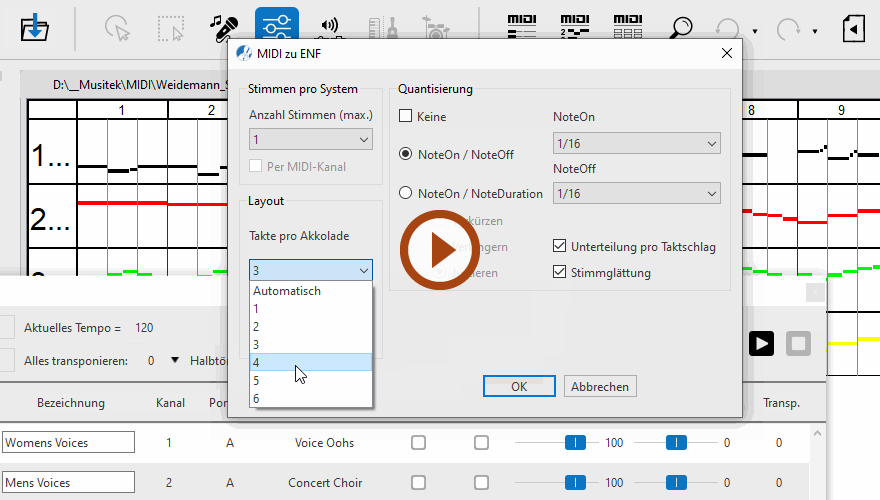Click the Abbrechen button

(x=600, y=386)
